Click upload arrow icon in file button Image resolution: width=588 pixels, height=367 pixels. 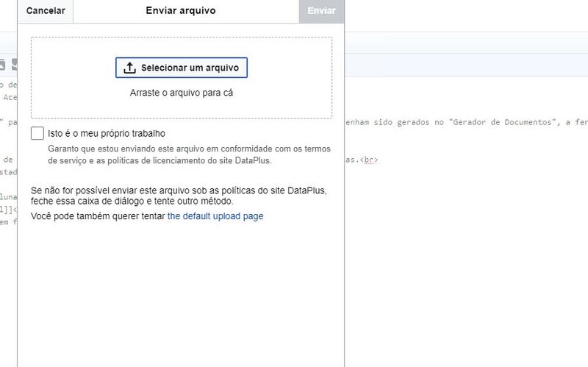[x=129, y=68]
